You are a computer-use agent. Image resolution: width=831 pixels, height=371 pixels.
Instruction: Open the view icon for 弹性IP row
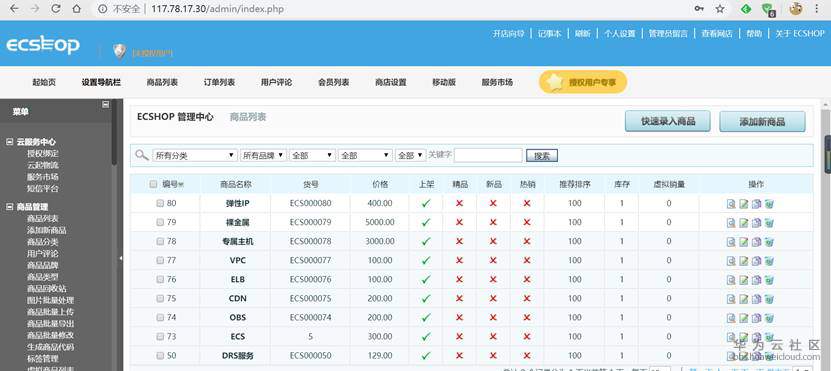point(731,204)
